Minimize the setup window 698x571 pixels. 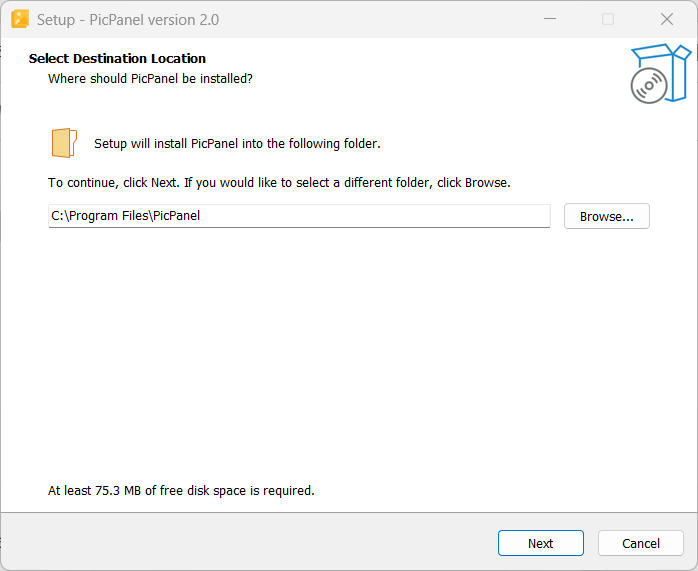tap(550, 19)
